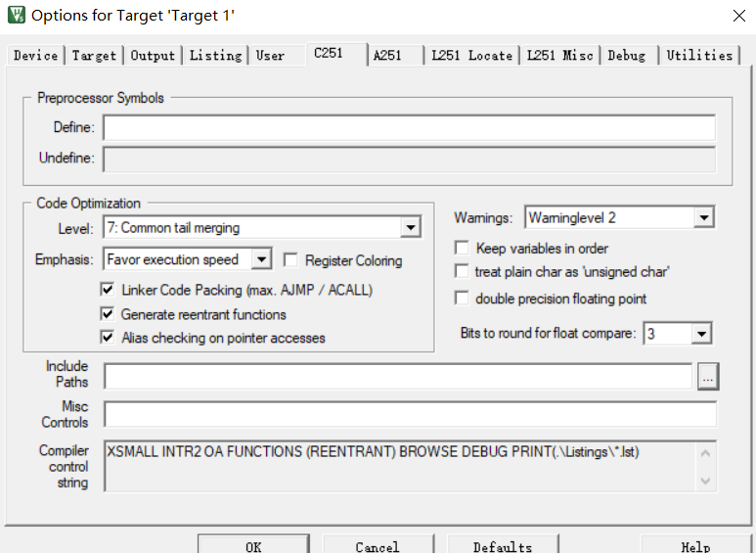Uncheck Alias checking on pointer accesses
This screenshot has width=756, height=553.
107,338
